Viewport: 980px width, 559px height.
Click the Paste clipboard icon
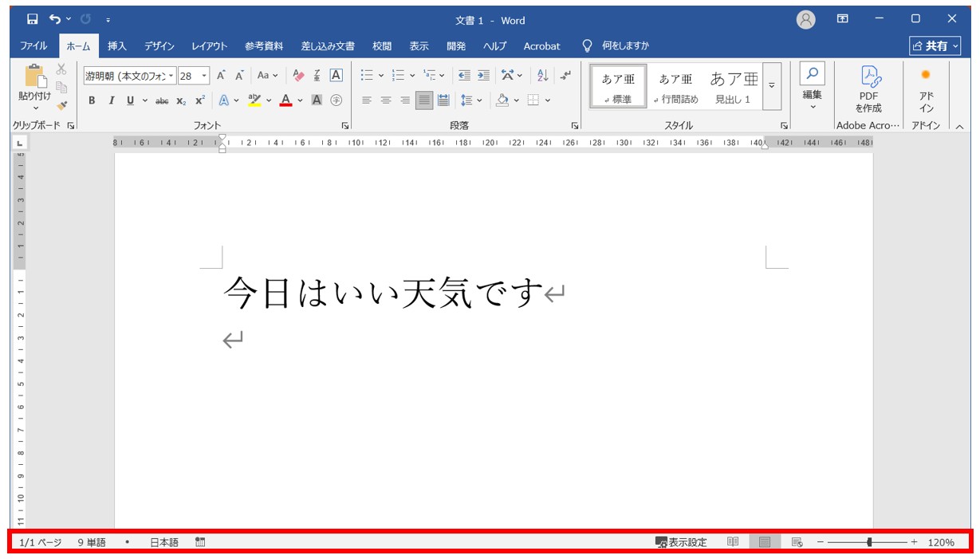point(36,77)
